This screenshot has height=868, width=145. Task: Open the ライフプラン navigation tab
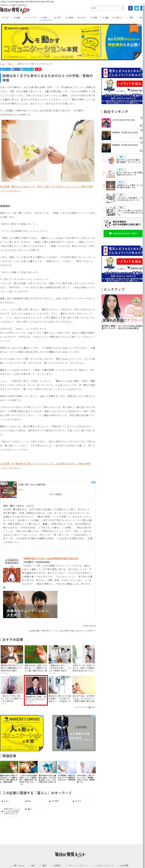(32, 18)
